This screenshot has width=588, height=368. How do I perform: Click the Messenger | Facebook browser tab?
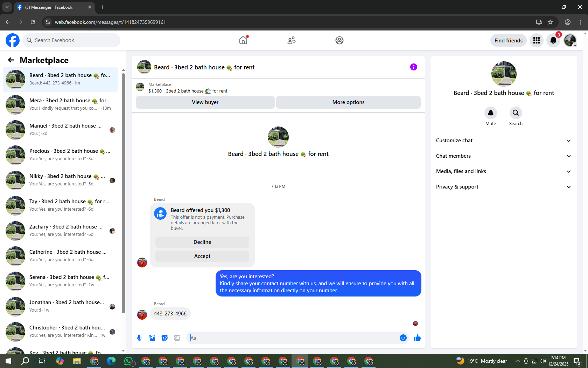54,7
